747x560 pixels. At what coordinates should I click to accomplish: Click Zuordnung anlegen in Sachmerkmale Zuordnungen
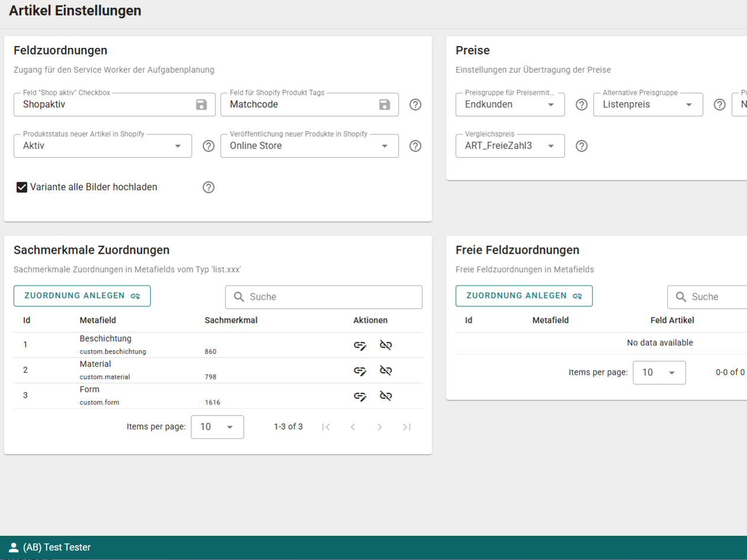[x=82, y=296]
